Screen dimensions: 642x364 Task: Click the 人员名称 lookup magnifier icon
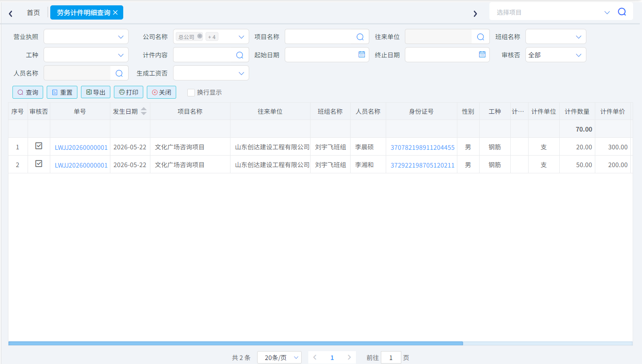click(119, 73)
